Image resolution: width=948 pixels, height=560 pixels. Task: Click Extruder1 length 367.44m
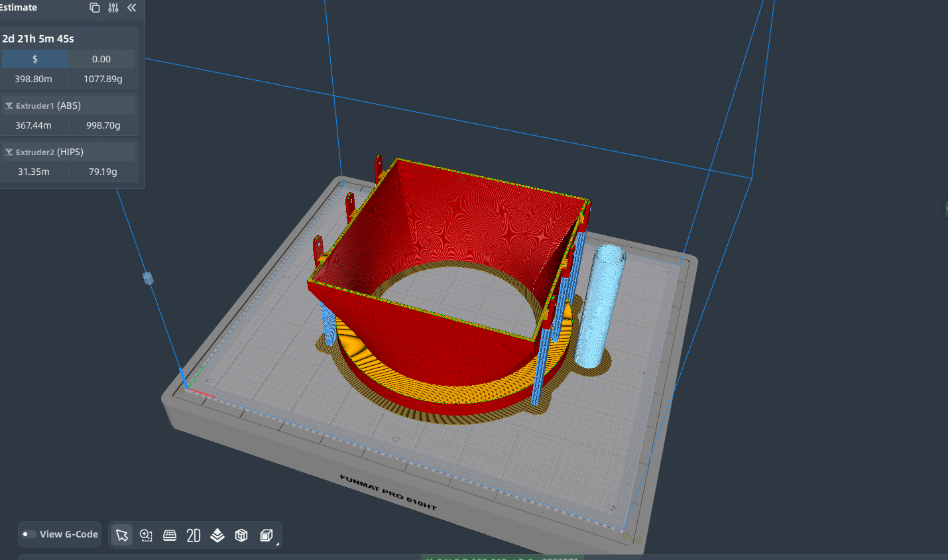pos(34,125)
